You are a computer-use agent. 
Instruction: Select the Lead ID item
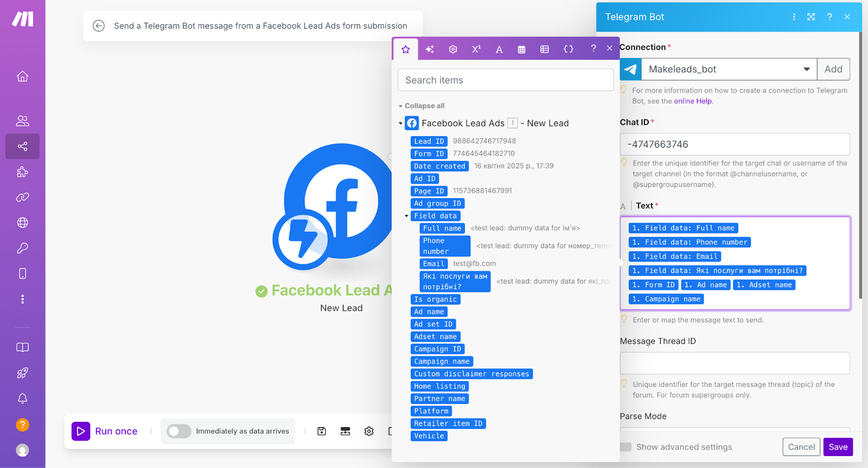coord(429,141)
